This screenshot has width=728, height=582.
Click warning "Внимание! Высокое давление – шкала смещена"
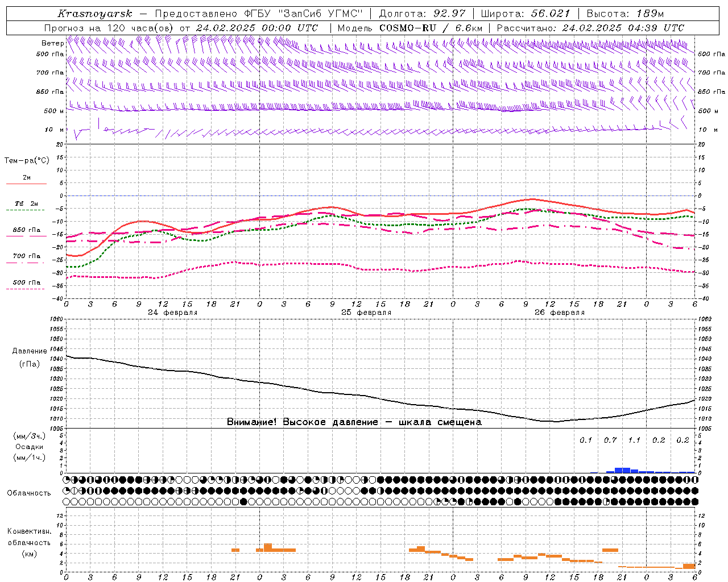354,422
